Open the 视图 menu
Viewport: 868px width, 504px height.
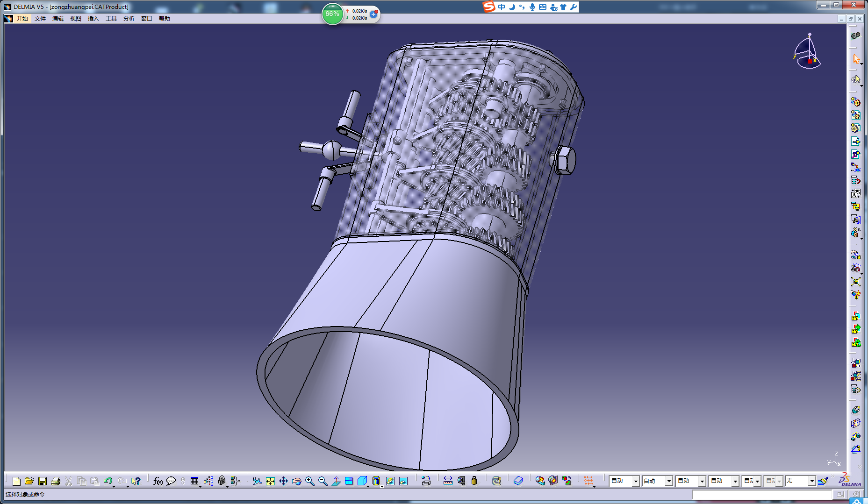pyautogui.click(x=76, y=19)
